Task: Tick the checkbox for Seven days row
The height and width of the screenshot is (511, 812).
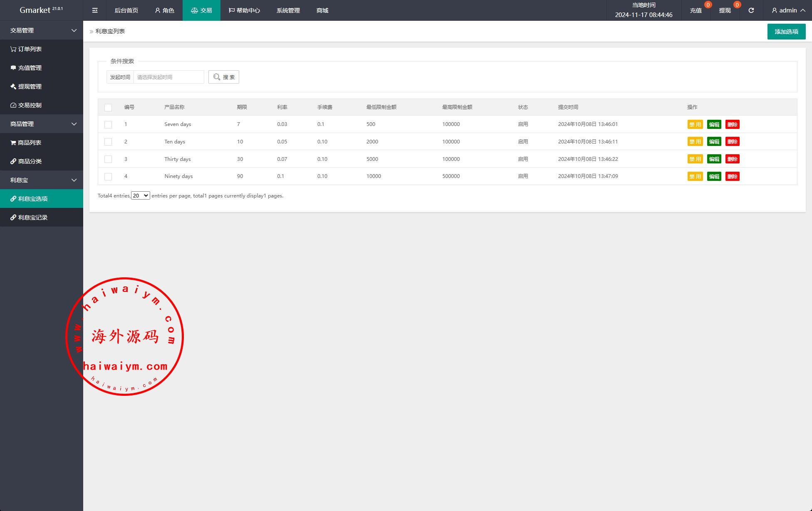Action: pos(108,124)
